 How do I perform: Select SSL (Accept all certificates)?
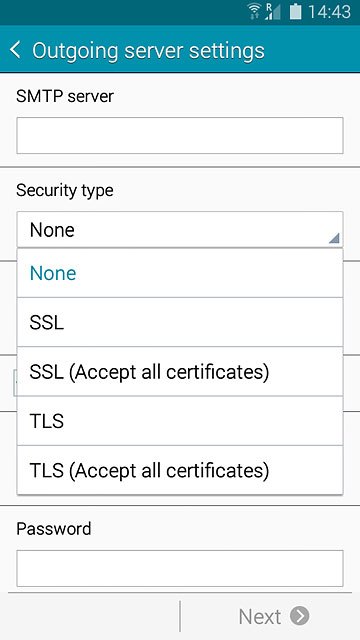pyautogui.click(x=180, y=372)
